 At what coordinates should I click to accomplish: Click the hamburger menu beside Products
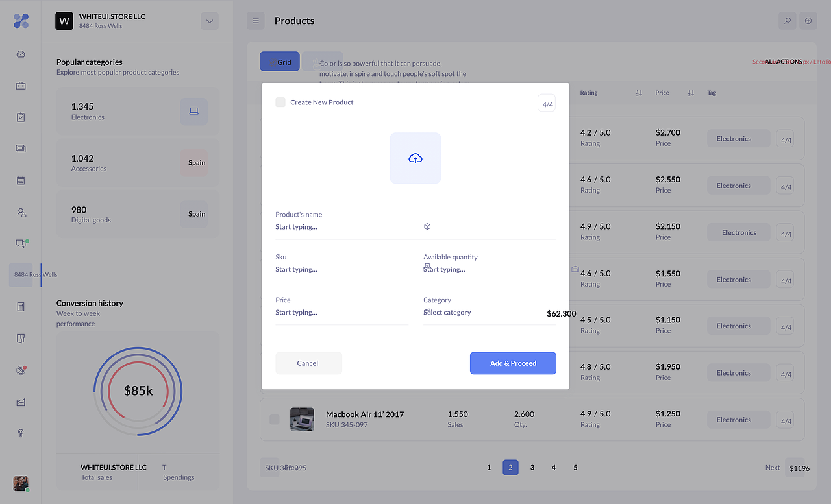point(256,21)
